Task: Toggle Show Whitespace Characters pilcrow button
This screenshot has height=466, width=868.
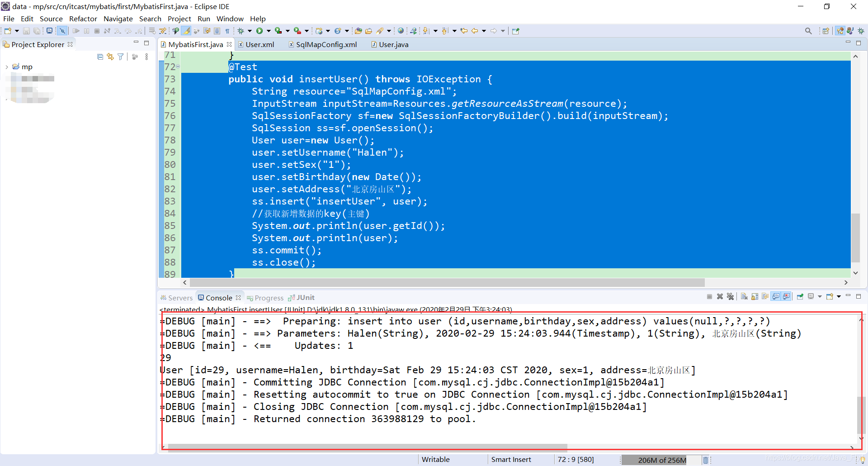Action: 227,31
